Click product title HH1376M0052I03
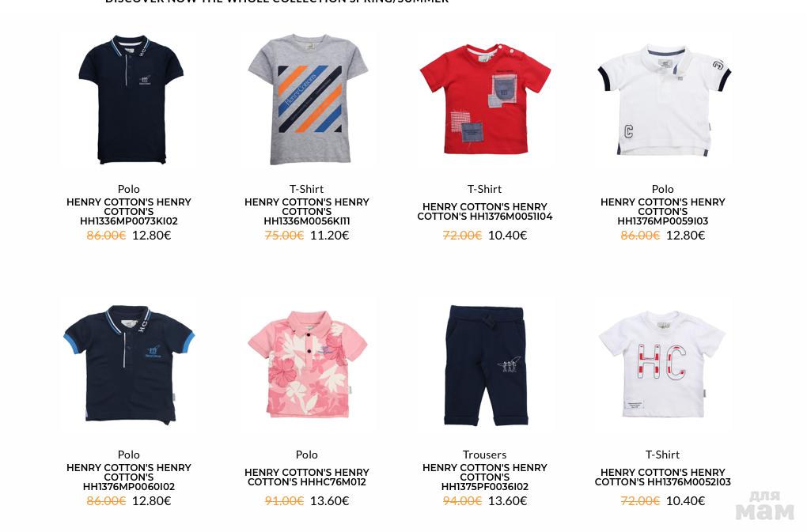 point(663,477)
